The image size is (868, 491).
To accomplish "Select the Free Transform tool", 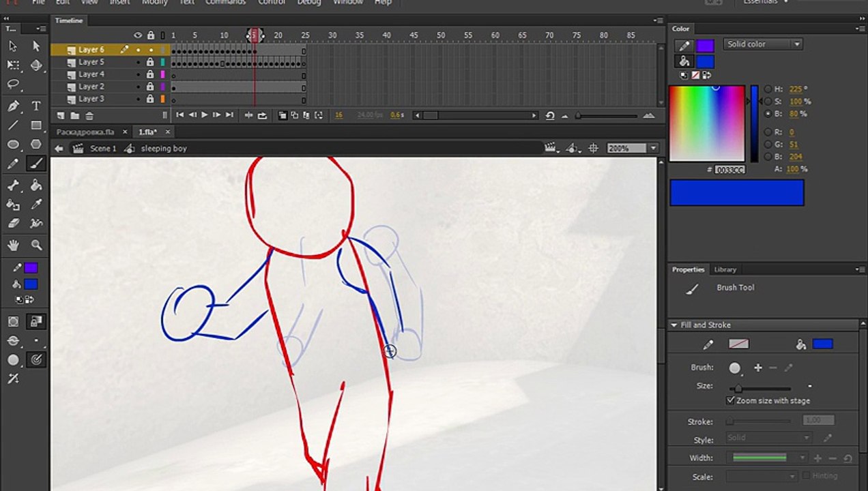I will click(13, 65).
